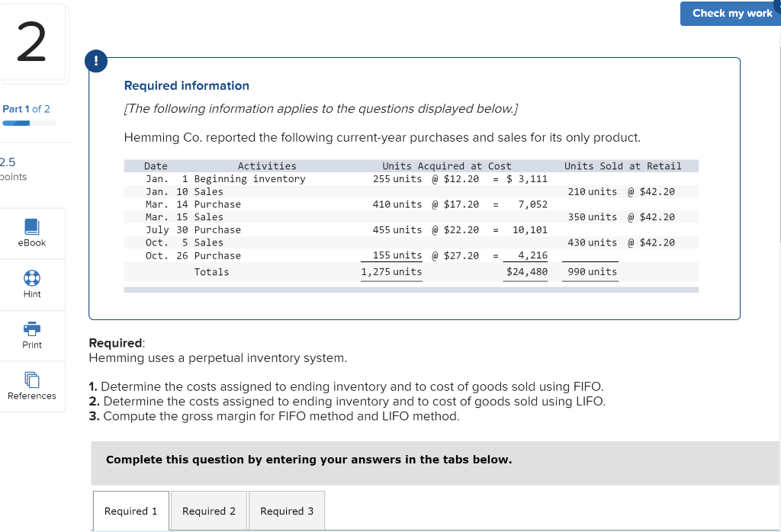Viewport: 781px width, 532px height.
Task: Click the Part 1 of 2 label
Action: (27, 109)
